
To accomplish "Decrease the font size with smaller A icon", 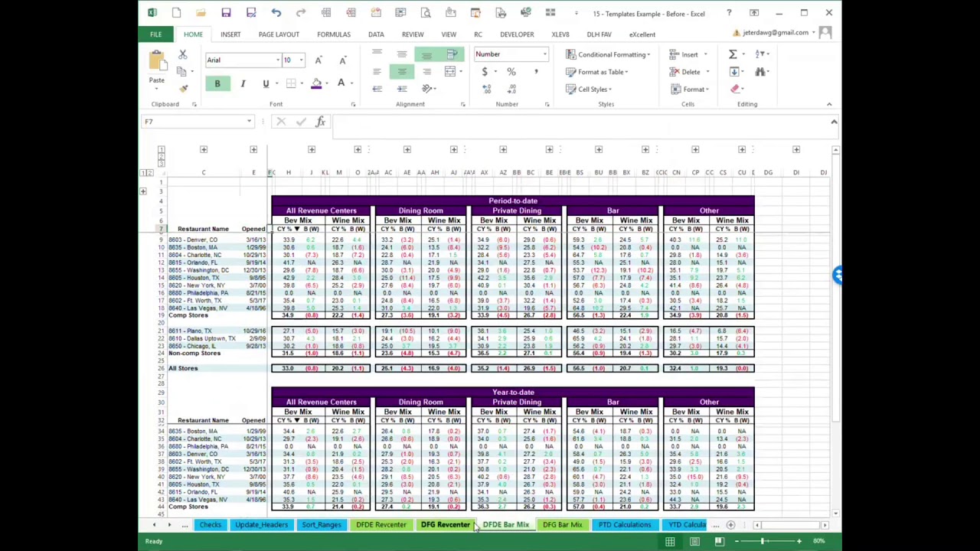I will [x=342, y=60].
